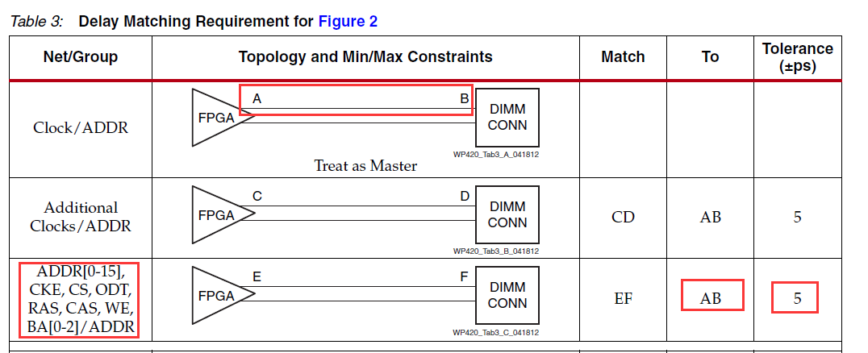Click the Match column header
The width and height of the screenshot is (868, 353).
tap(623, 57)
